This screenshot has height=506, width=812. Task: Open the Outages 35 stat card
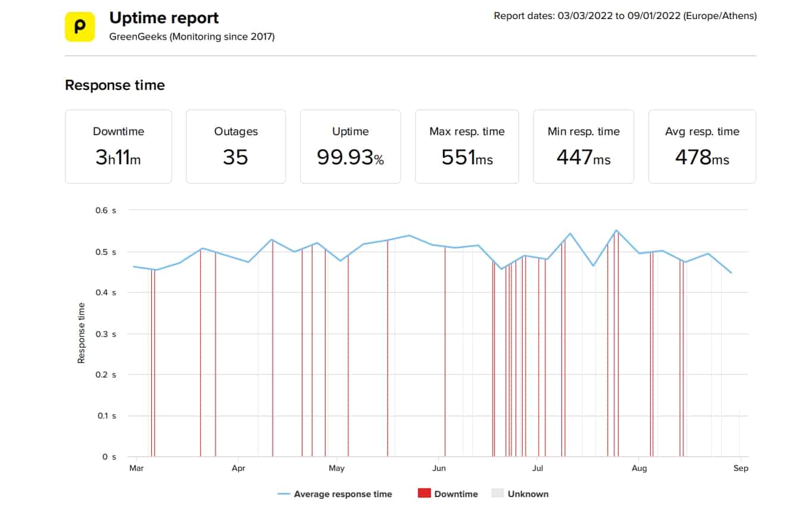coord(236,146)
